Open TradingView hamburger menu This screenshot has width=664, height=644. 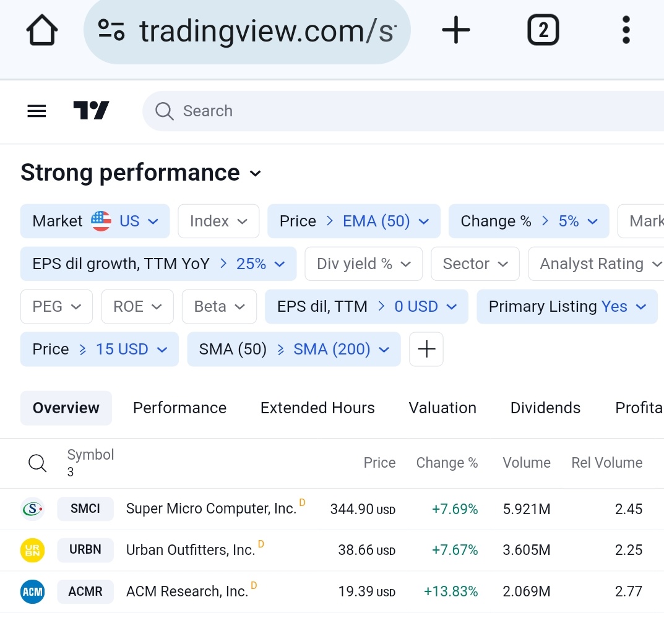pos(37,111)
